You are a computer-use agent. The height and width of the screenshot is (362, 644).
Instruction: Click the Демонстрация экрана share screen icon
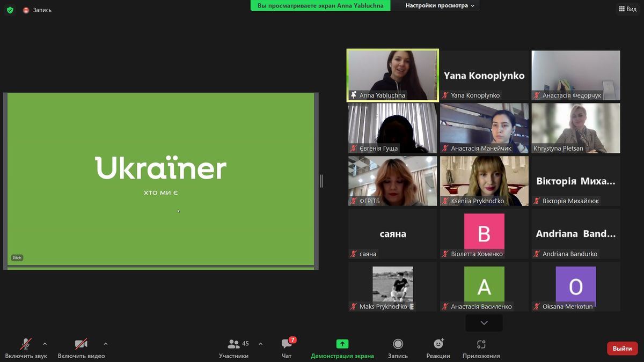(x=342, y=344)
